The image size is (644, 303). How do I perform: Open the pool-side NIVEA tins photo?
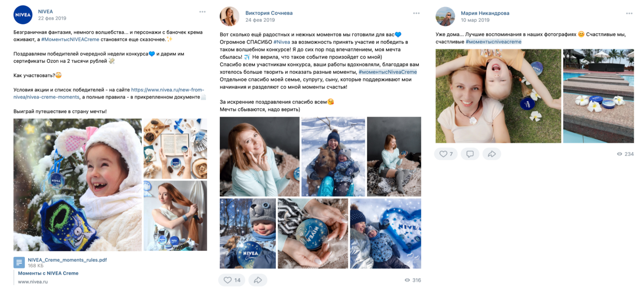pyautogui.click(x=598, y=96)
